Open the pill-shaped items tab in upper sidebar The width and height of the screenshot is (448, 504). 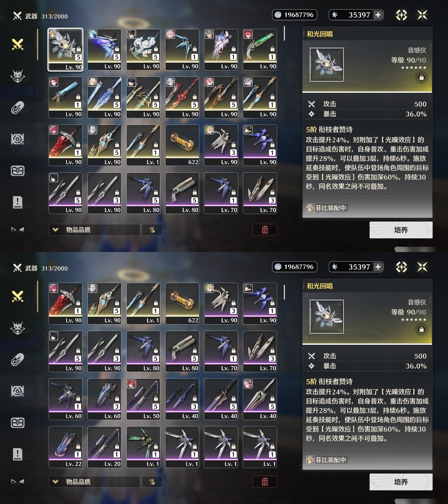(x=17, y=107)
